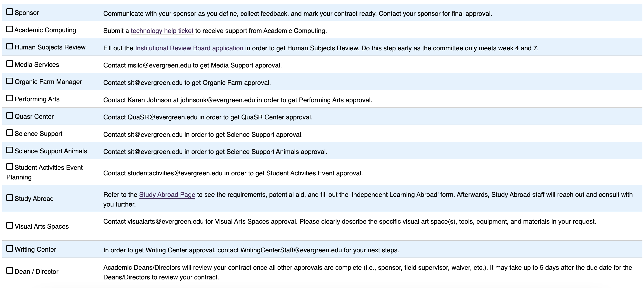Check Student Activities Event Planning box
The width and height of the screenshot is (644, 288).
pos(9,167)
